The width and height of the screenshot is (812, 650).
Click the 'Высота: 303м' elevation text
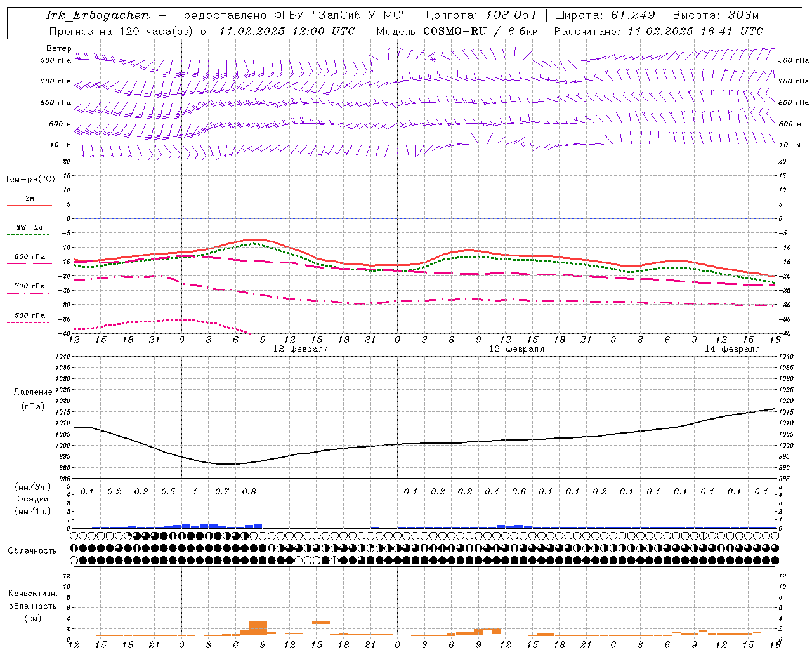click(x=715, y=15)
